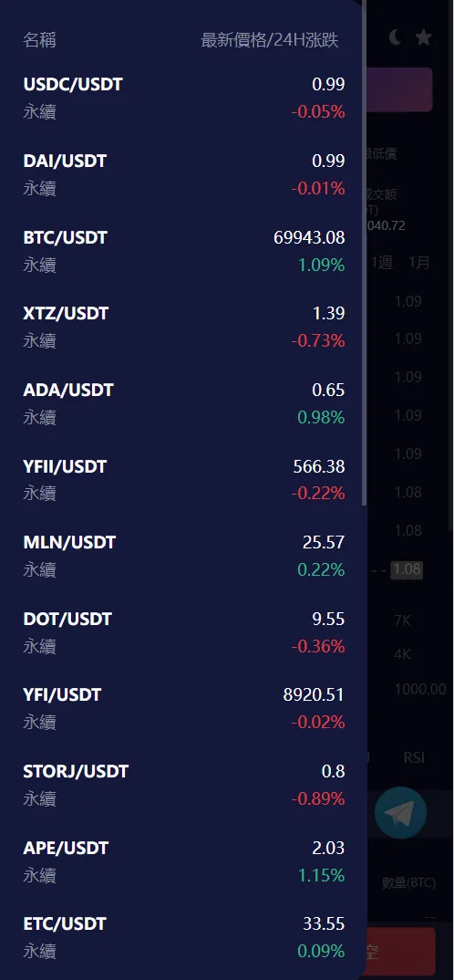Viewport: 454px width, 980px height.
Task: Open the BTC/USDT contract row
Action: click(183, 251)
